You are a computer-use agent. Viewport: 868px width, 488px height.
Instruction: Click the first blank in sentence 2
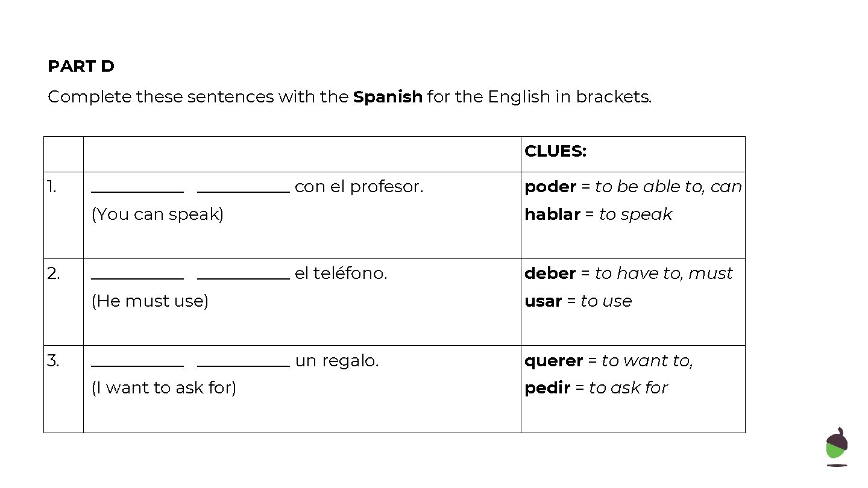click(x=137, y=278)
